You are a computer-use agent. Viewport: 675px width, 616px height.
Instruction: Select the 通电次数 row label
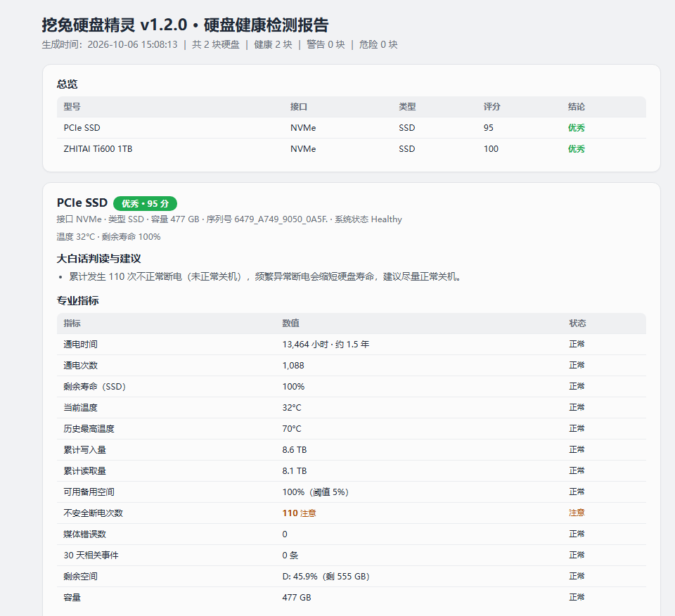80,366
